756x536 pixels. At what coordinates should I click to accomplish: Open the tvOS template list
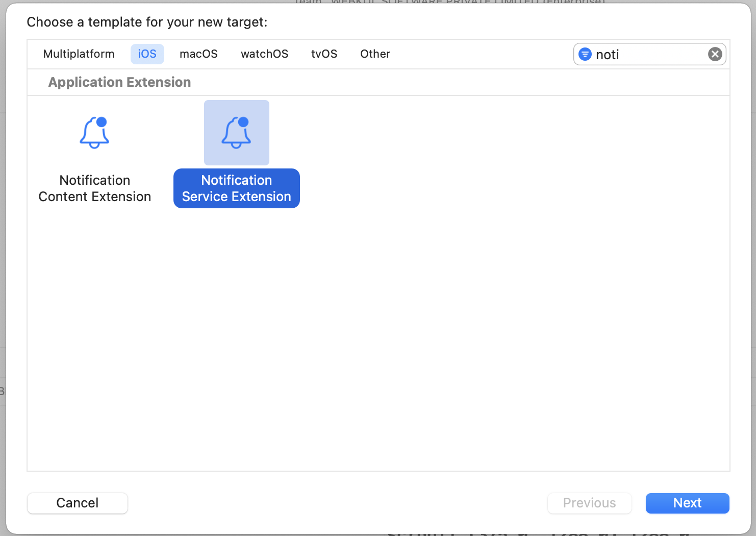tap(324, 54)
